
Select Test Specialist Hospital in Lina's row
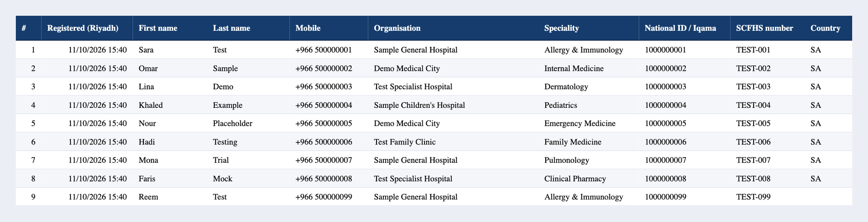tap(413, 87)
